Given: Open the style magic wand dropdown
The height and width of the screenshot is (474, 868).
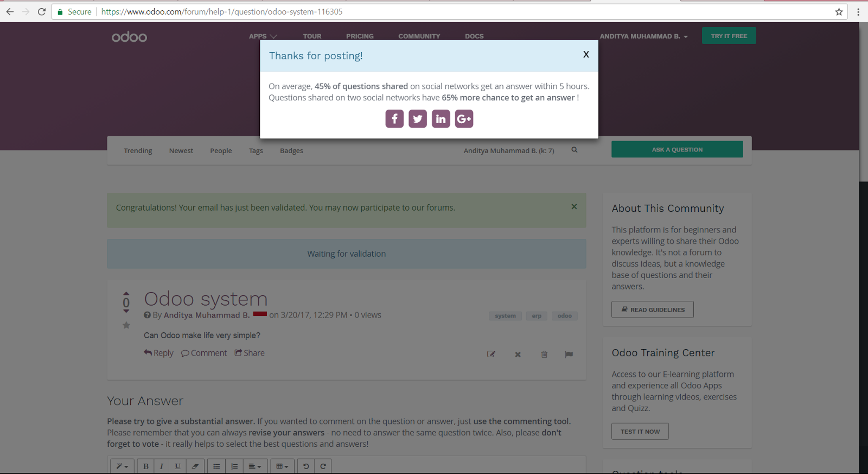Looking at the screenshot, I should (122, 466).
